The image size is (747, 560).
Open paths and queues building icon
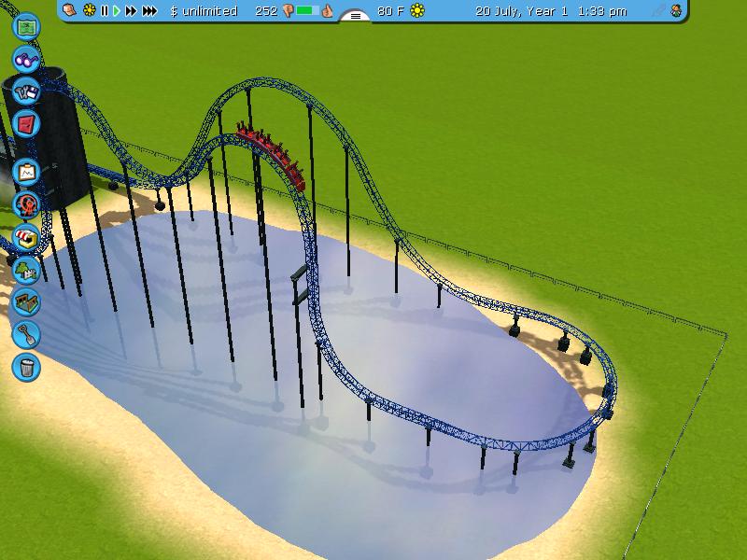coord(26,302)
